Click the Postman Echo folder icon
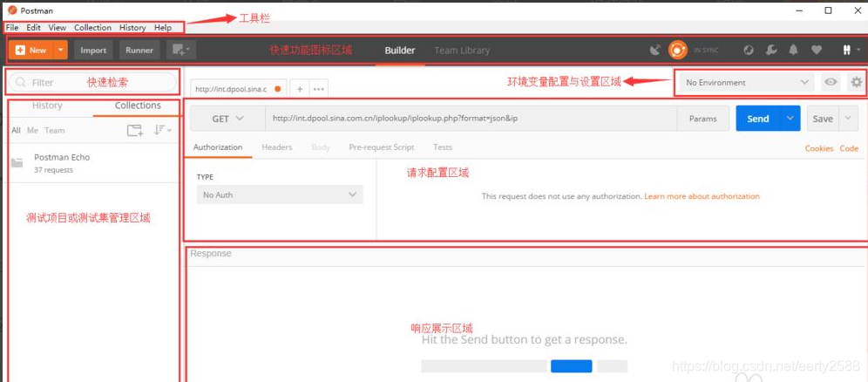Image resolution: width=868 pixels, height=382 pixels. (x=17, y=163)
